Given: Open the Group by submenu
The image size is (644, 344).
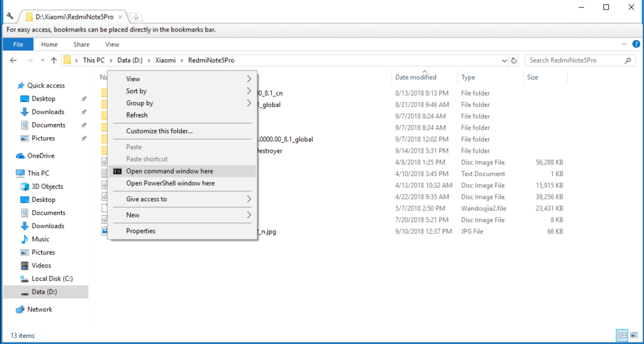Looking at the screenshot, I should point(182,103).
